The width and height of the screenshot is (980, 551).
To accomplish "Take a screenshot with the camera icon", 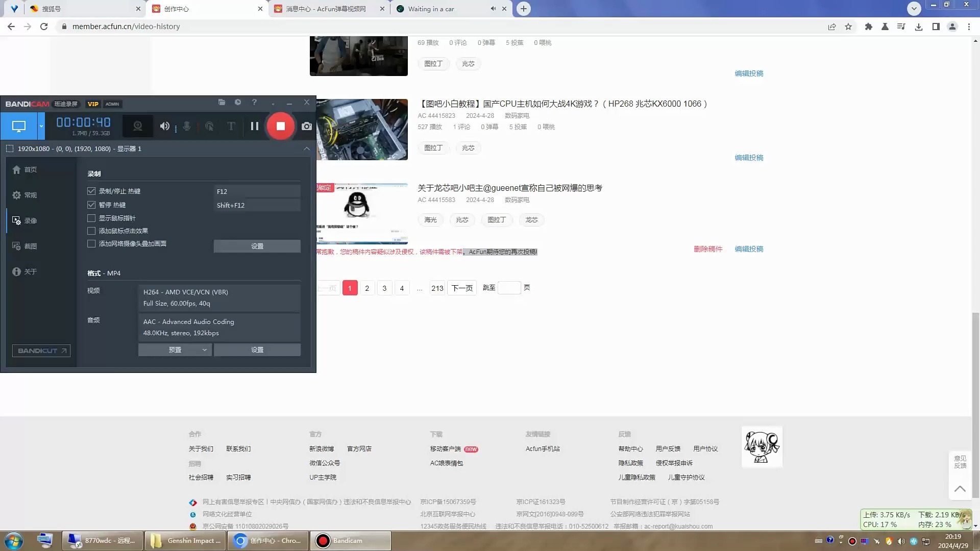I will (x=306, y=126).
